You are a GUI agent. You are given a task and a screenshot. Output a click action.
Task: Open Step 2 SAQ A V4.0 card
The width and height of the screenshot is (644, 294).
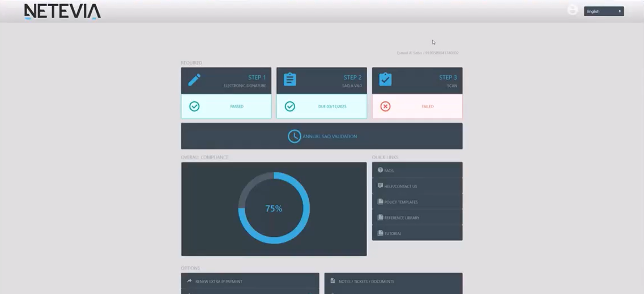322,93
